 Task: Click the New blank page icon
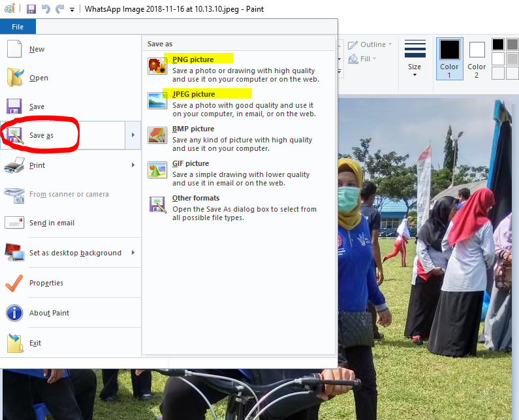click(x=14, y=49)
